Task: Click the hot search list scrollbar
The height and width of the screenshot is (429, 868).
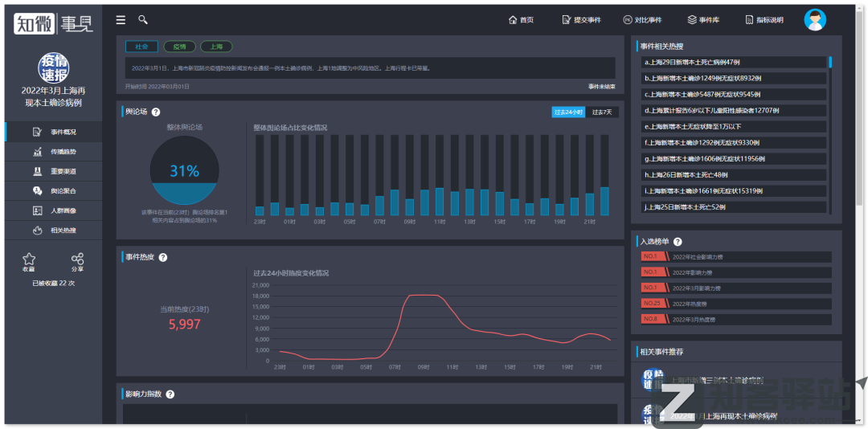Action: point(830,62)
